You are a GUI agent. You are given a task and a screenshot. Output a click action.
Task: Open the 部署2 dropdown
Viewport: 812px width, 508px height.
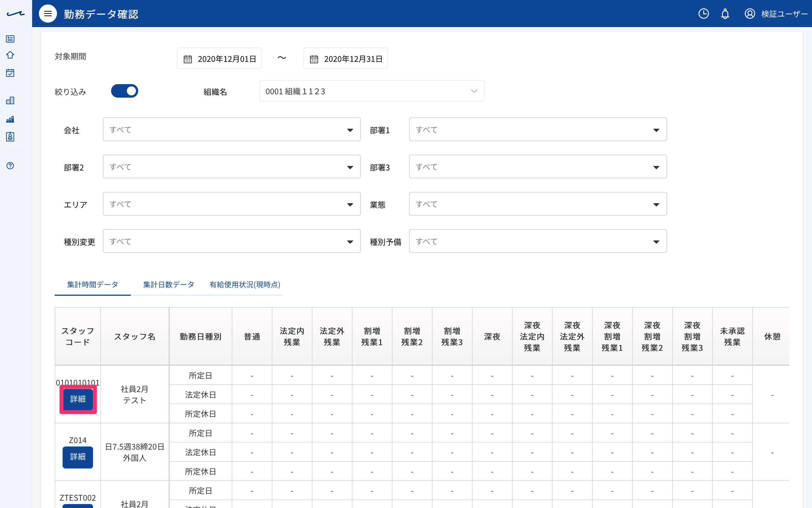(231, 167)
